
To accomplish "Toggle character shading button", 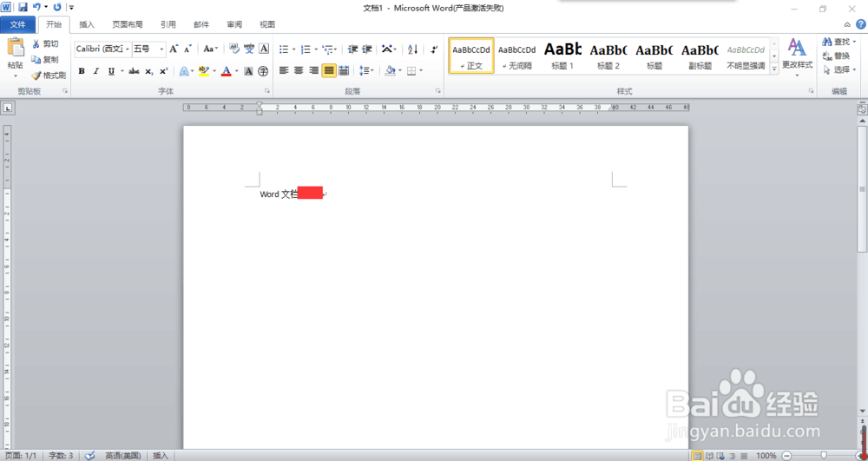I will tap(248, 71).
